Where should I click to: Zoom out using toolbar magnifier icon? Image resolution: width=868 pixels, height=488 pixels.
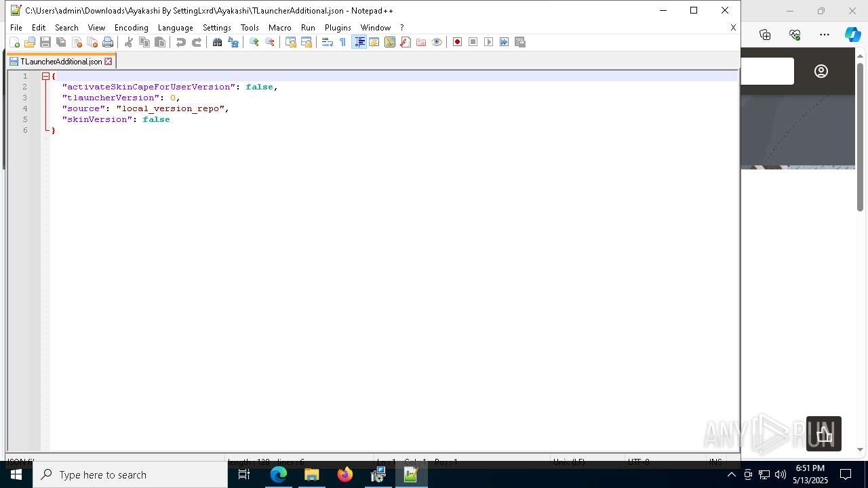tap(270, 42)
